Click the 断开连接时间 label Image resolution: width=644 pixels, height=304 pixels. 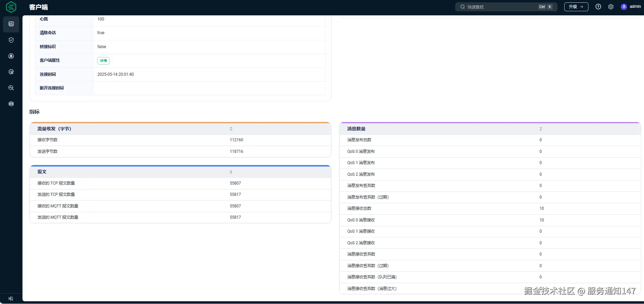(x=52, y=88)
